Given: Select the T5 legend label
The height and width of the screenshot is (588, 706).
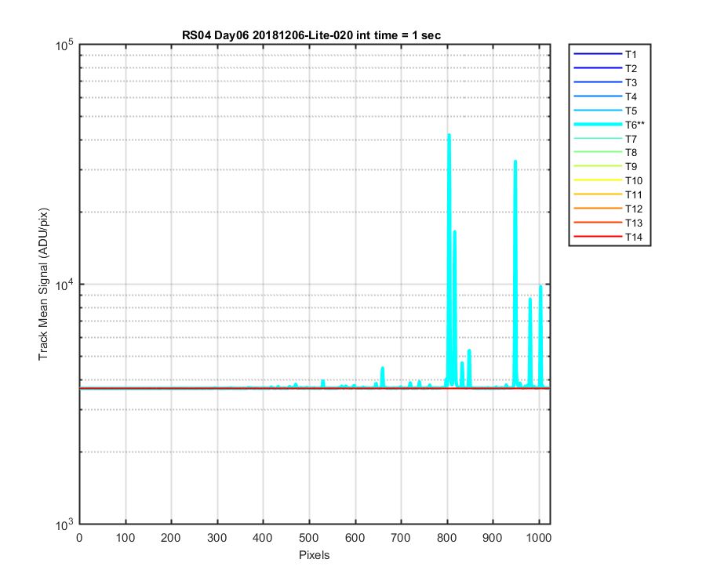Looking at the screenshot, I should pyautogui.click(x=631, y=111).
